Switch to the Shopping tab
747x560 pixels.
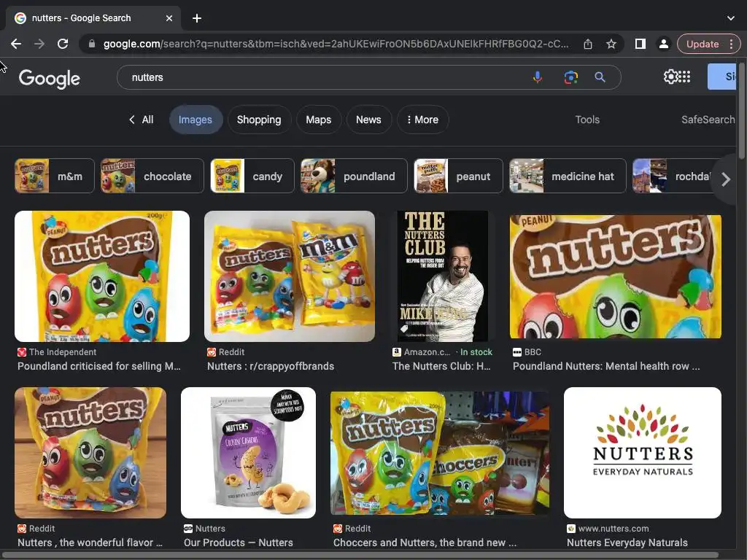[259, 120]
